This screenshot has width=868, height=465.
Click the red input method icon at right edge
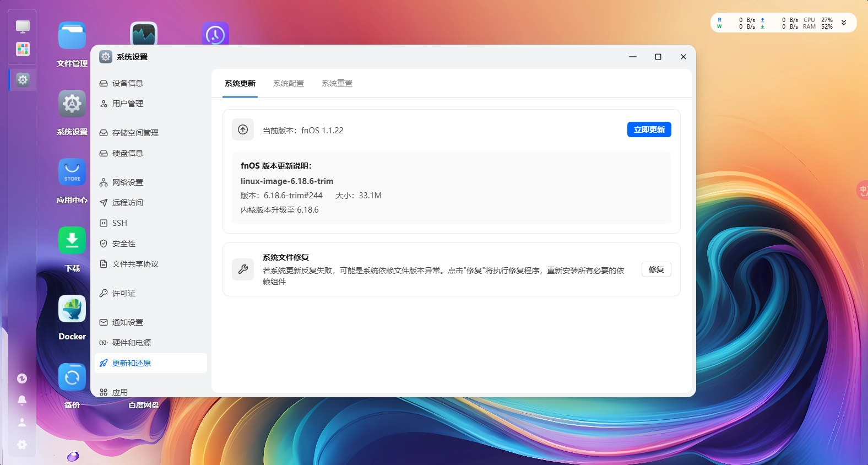[x=862, y=191]
